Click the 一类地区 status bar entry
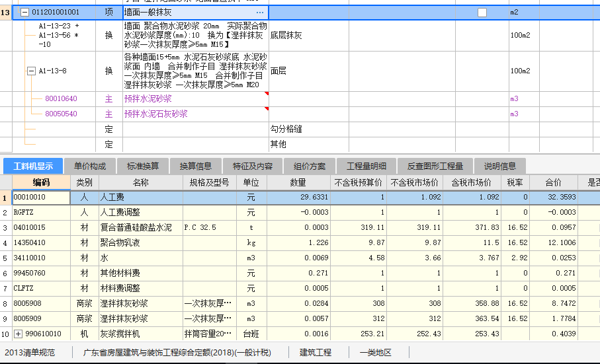 [x=375, y=353]
